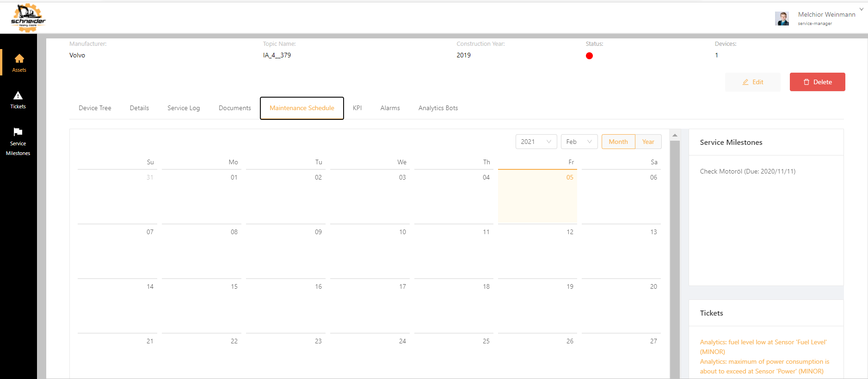Open the Assets home icon in sidebar

(19, 59)
